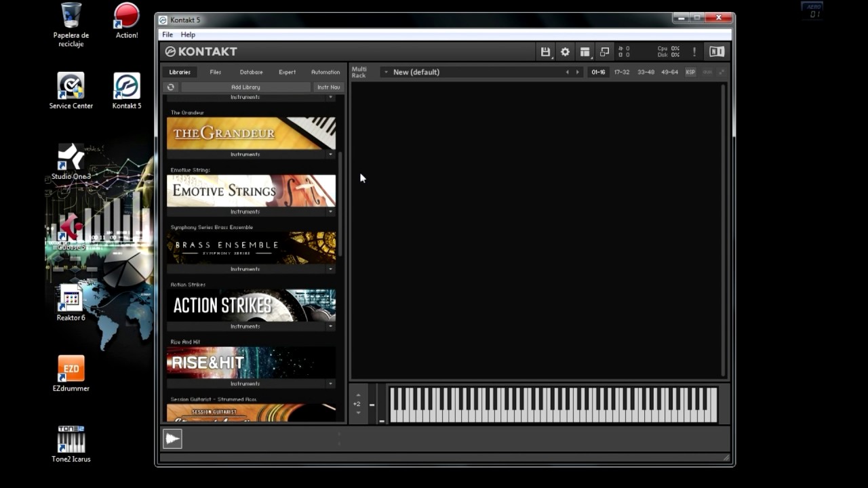The width and height of the screenshot is (868, 488).
Task: Open the Action! desktop shortcut
Action: (127, 21)
